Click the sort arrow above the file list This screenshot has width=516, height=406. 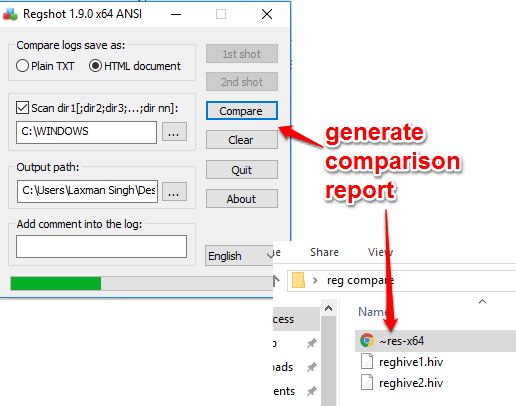coord(482,301)
